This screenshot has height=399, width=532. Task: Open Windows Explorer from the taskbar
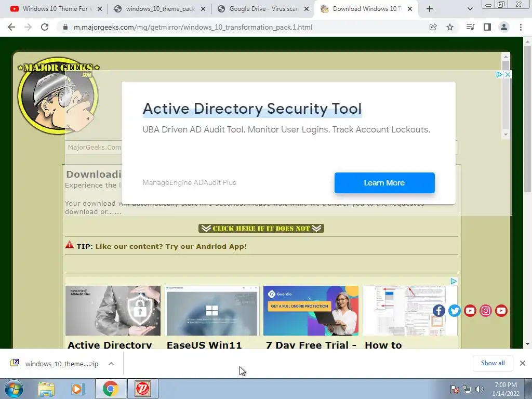[x=46, y=389]
